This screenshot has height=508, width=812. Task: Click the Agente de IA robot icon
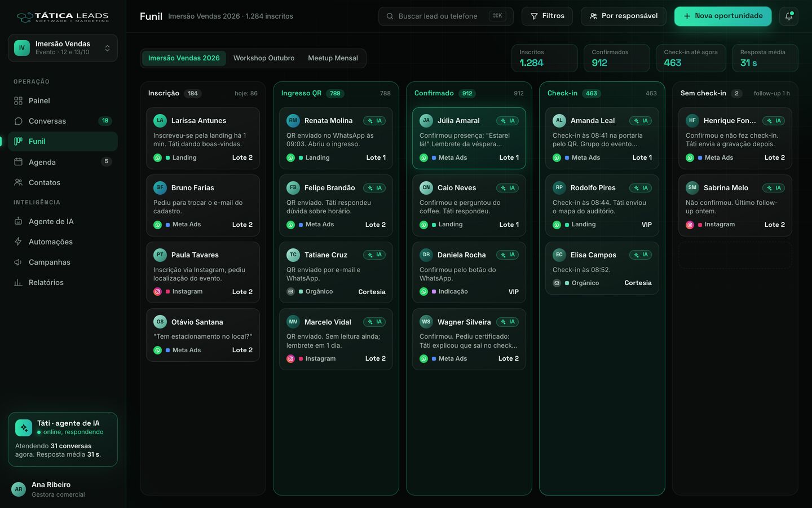pyautogui.click(x=18, y=221)
